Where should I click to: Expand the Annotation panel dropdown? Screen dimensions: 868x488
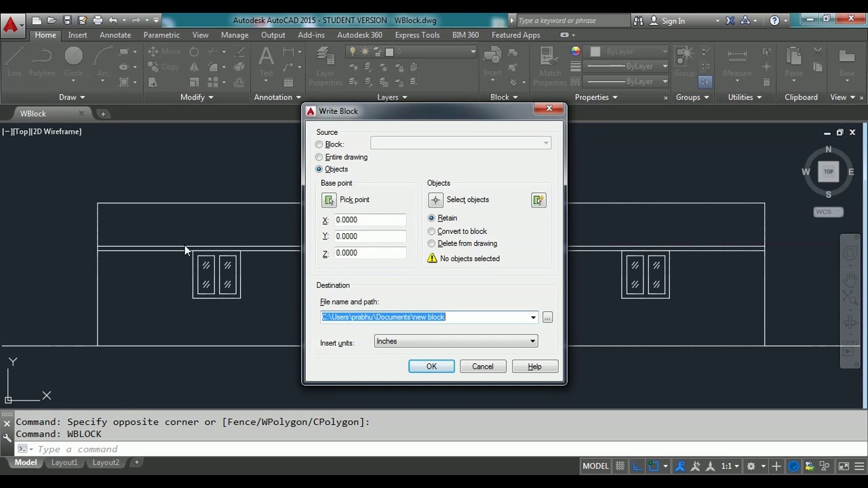click(x=277, y=97)
